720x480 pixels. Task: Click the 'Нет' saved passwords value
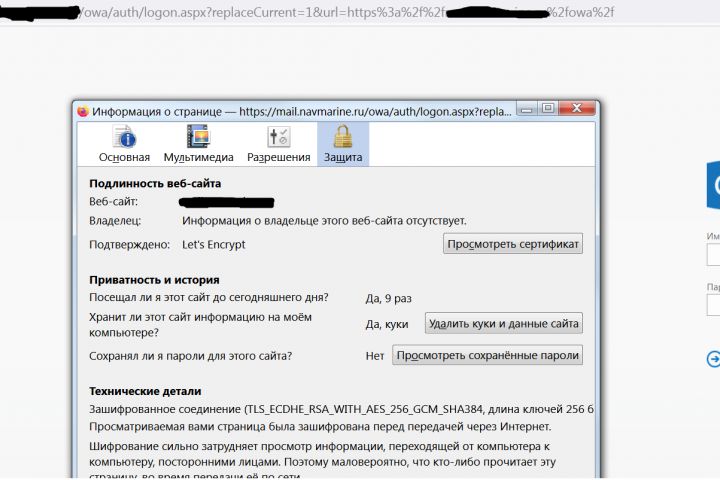point(375,356)
